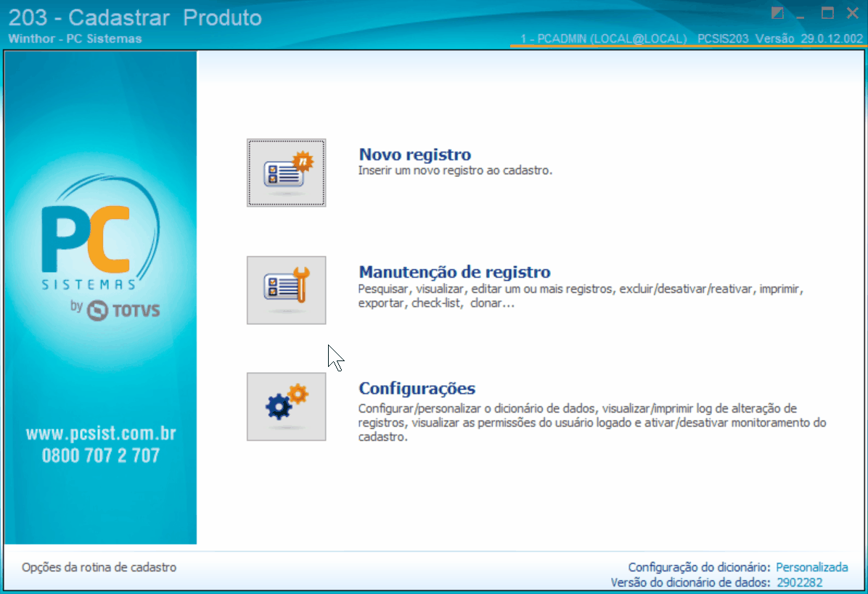Viewport: 868px width, 594px height.
Task: Click 'PCSIS203 Versão 29.0.12.002' text
Action: [780, 38]
